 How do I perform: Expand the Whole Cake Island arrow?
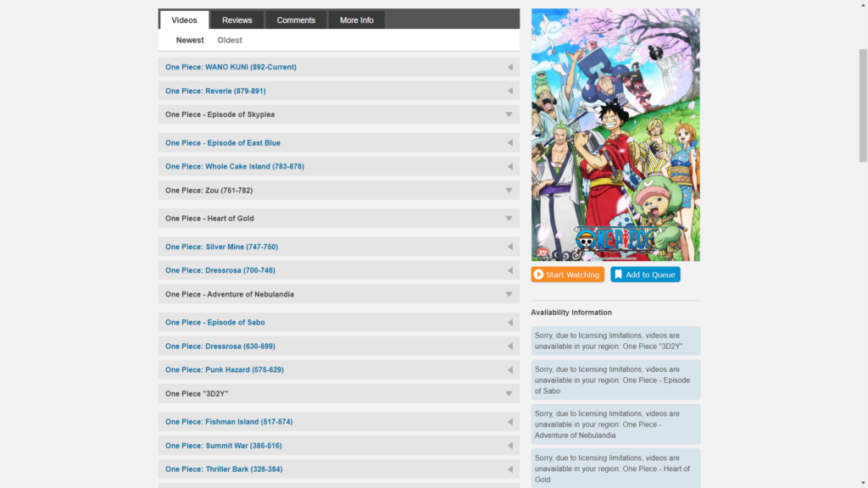point(509,167)
